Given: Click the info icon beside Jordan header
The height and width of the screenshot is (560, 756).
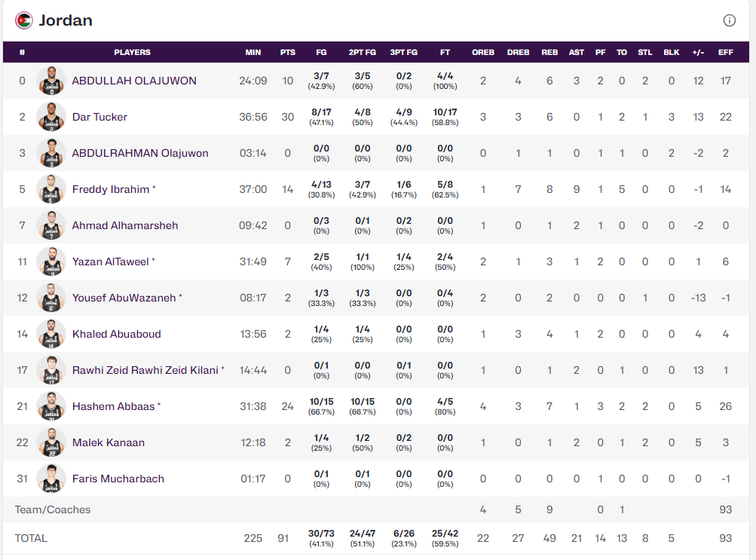Looking at the screenshot, I should (x=729, y=20).
